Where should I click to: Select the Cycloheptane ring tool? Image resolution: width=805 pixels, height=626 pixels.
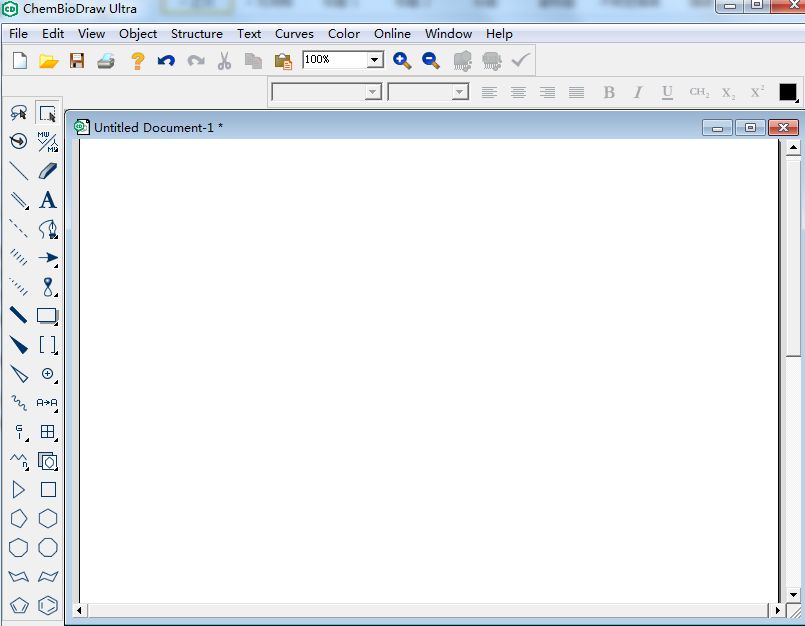point(19,547)
